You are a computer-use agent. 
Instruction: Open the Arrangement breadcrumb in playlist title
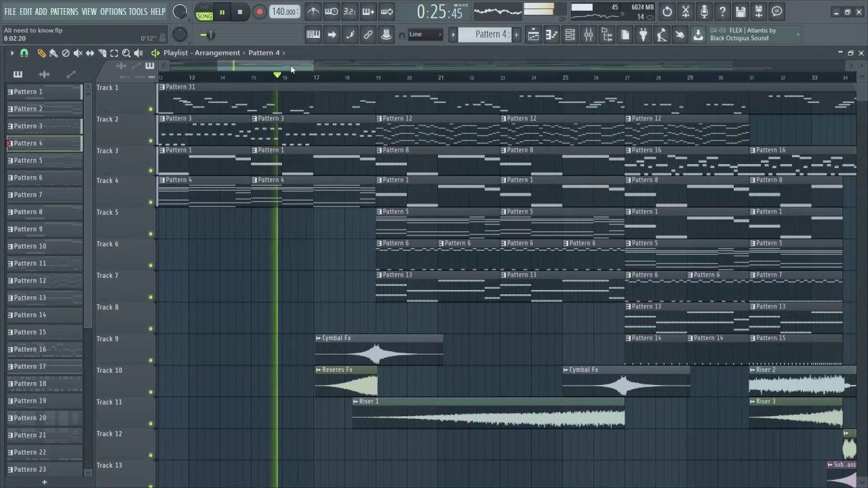(216, 53)
